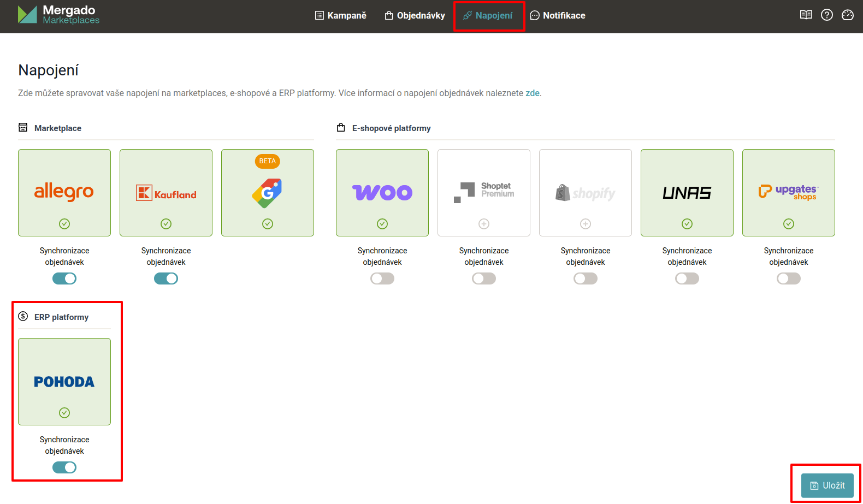Open the POHODA ERP card
The width and height of the screenshot is (863, 504).
pyautogui.click(x=64, y=382)
